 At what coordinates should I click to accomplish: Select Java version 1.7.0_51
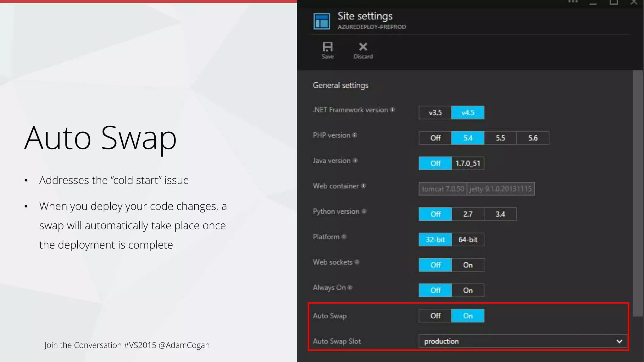468,163
